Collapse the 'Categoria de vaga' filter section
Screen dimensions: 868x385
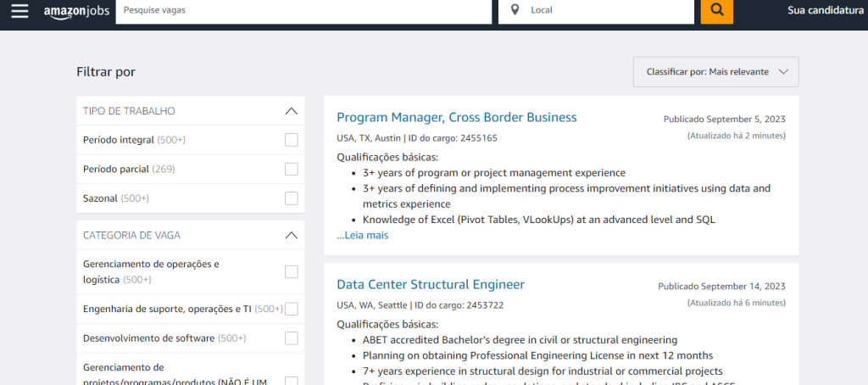tap(292, 236)
